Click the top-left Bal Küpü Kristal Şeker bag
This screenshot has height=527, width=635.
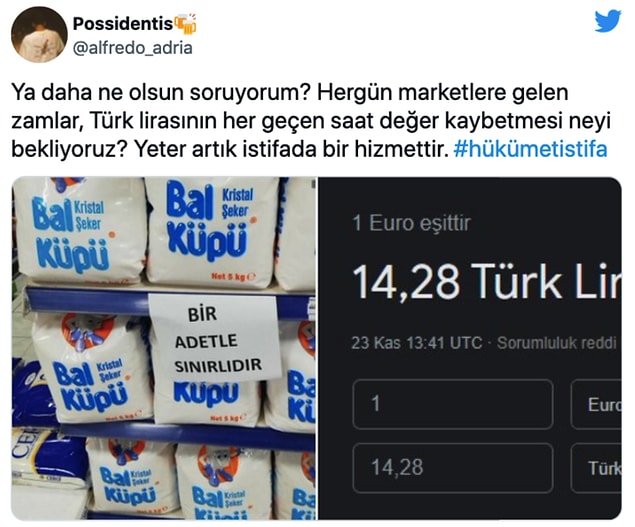(79, 230)
